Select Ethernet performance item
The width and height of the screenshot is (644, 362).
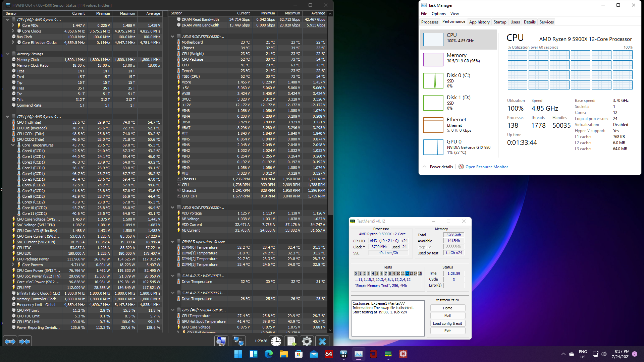(458, 125)
